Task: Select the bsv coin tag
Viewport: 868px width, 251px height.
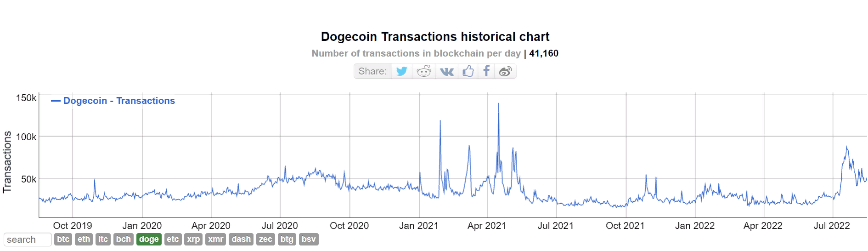Action: click(x=309, y=239)
